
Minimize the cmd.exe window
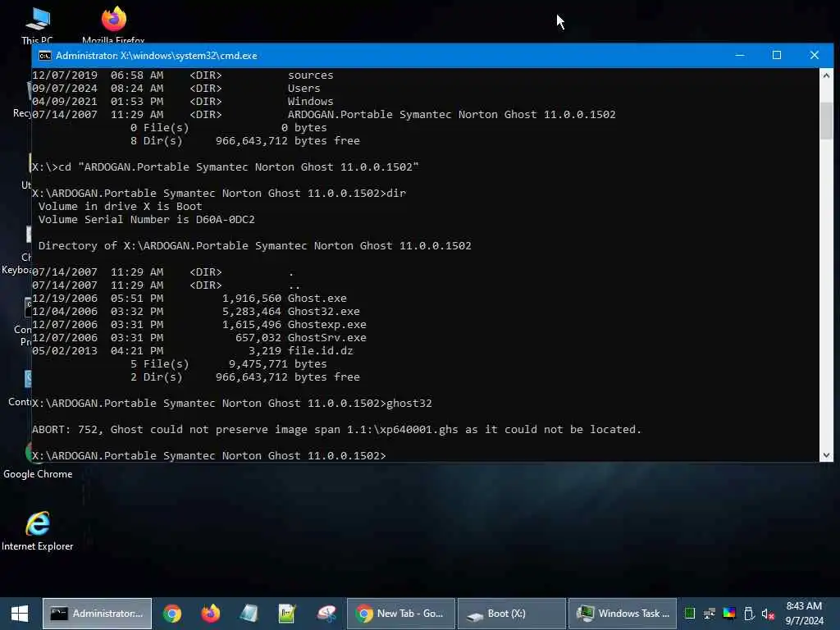pyautogui.click(x=740, y=55)
